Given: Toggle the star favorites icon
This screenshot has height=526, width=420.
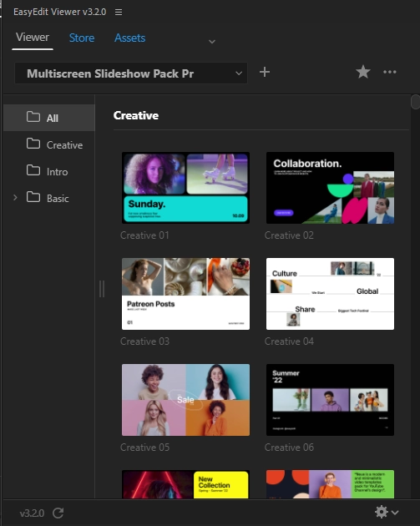Looking at the screenshot, I should [x=363, y=72].
